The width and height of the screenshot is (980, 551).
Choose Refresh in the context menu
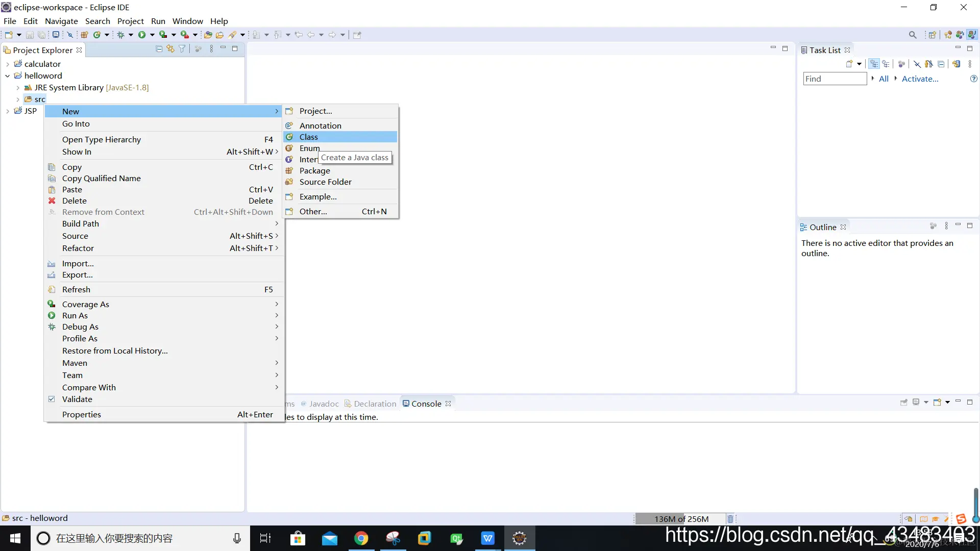[x=76, y=289]
